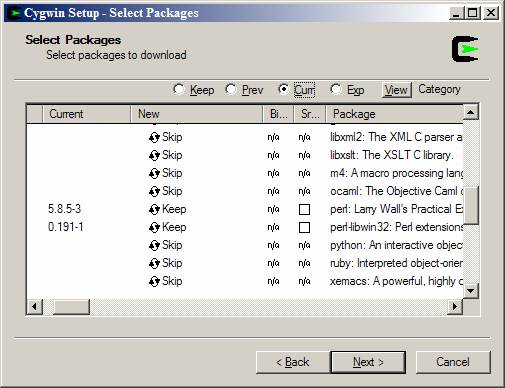
Task: Proceed with the Next button
Action: point(368,362)
